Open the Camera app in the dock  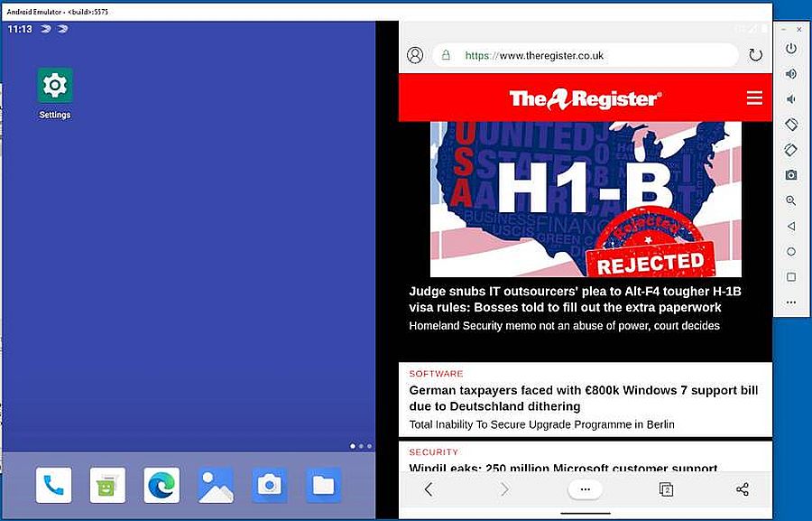click(x=269, y=485)
